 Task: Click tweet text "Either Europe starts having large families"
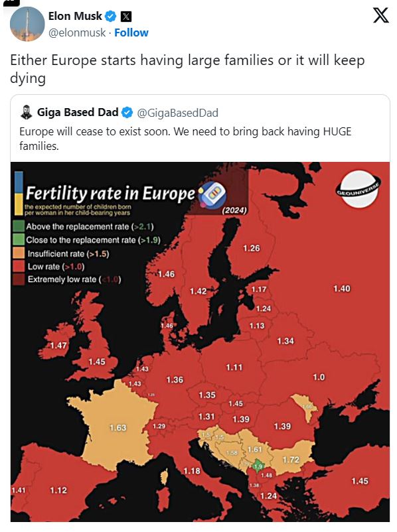coord(141,60)
